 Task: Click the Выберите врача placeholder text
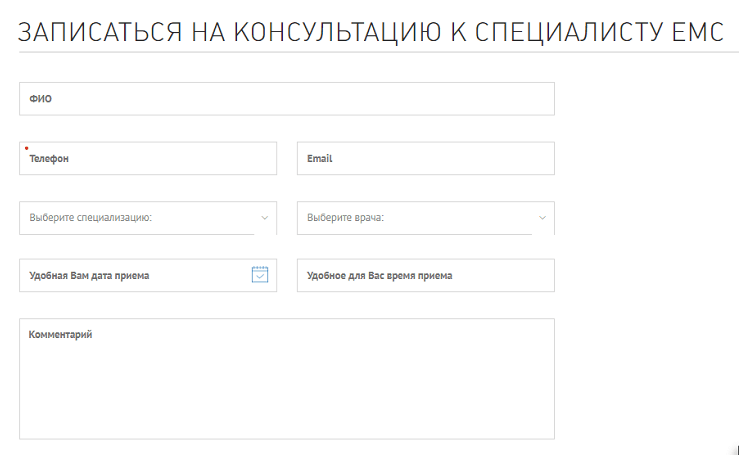tap(346, 218)
